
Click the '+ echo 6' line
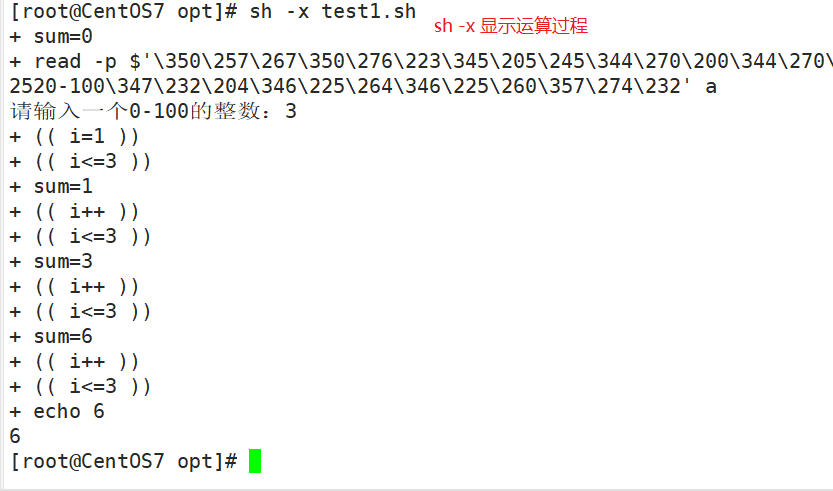[x=57, y=411]
